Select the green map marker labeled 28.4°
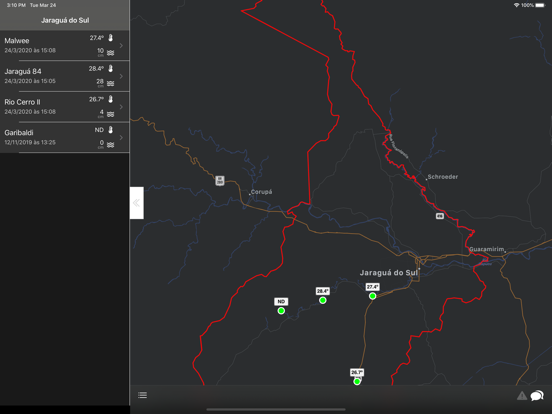Image resolution: width=552 pixels, height=414 pixels. 322,300
